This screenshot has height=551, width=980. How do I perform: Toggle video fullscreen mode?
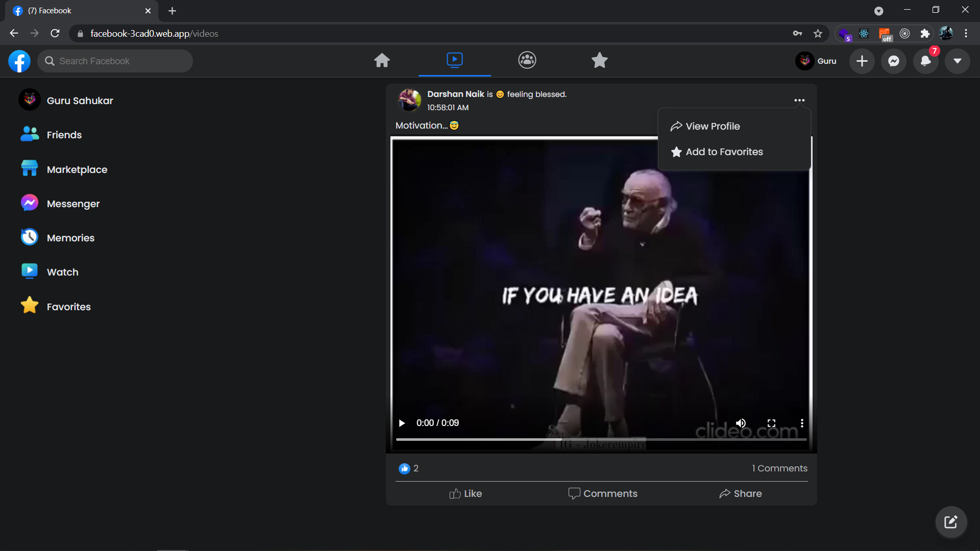[x=772, y=423]
